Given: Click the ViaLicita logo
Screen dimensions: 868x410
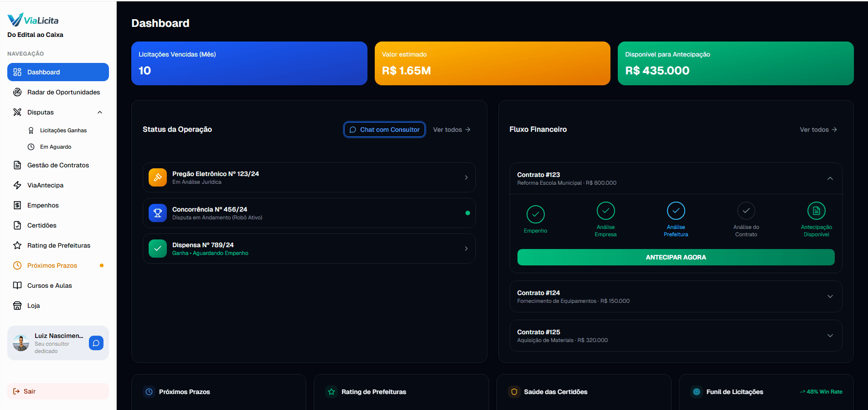Looking at the screenshot, I should 33,20.
